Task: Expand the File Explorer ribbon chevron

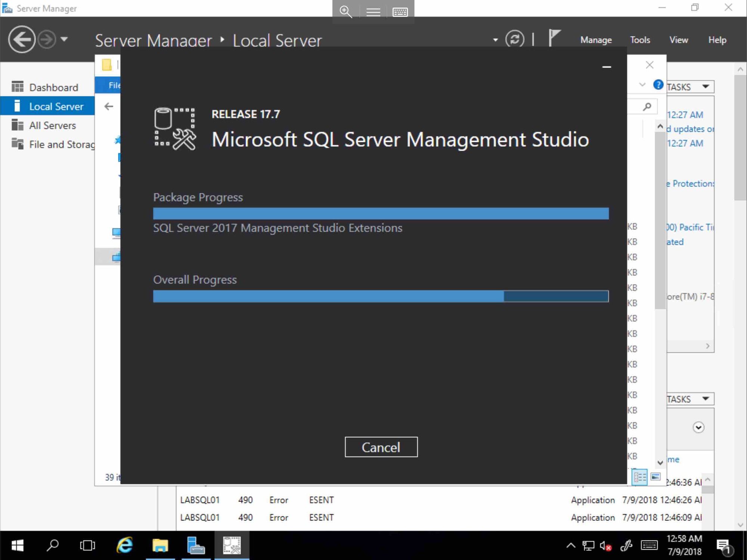Action: tap(642, 85)
